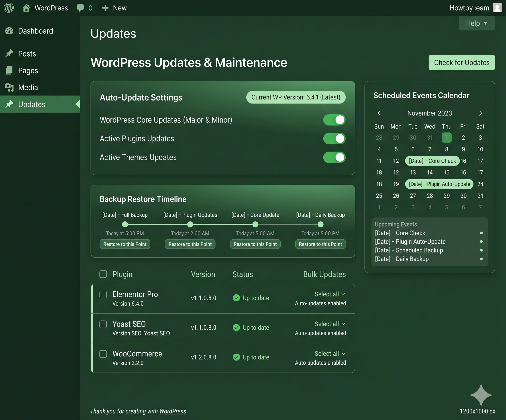
Task: Select day 24 in calendar
Action: (x=480, y=184)
